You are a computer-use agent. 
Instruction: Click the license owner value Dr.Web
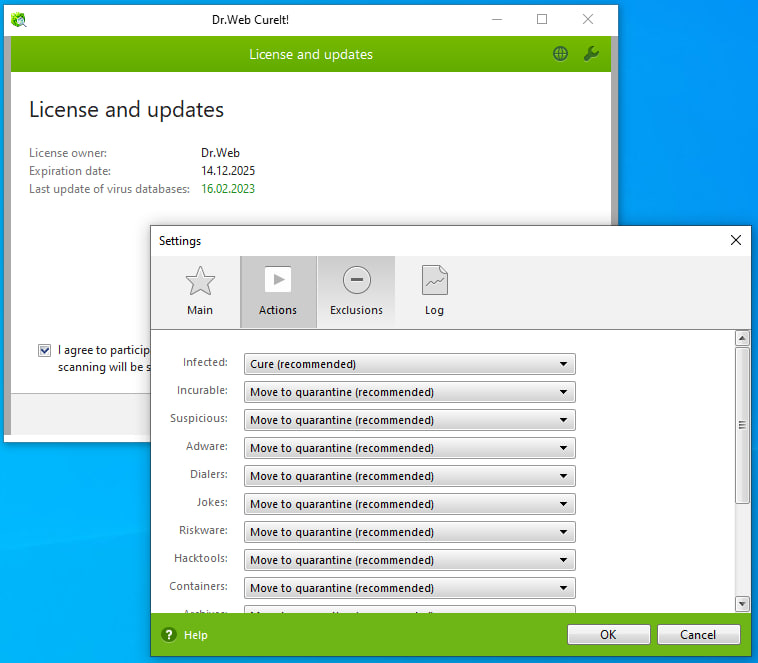(x=220, y=153)
